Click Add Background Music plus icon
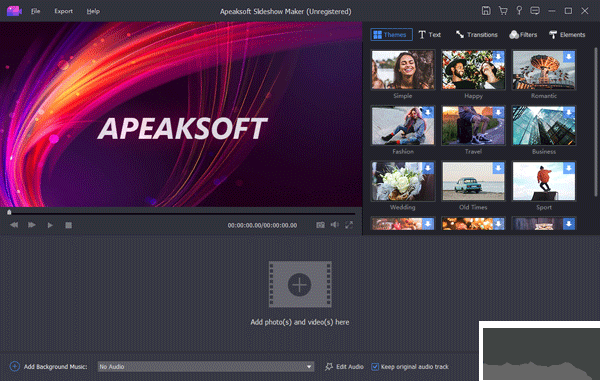The height and width of the screenshot is (381, 600). click(x=15, y=366)
